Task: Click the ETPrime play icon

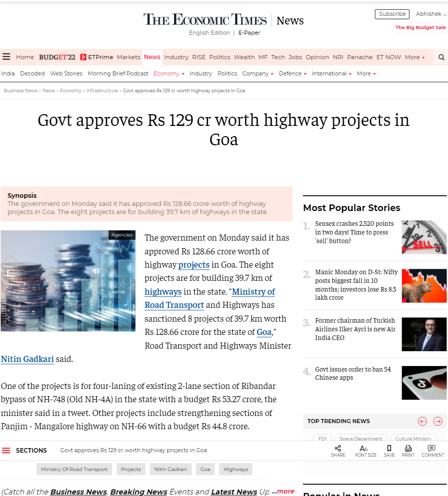Action: (x=83, y=57)
